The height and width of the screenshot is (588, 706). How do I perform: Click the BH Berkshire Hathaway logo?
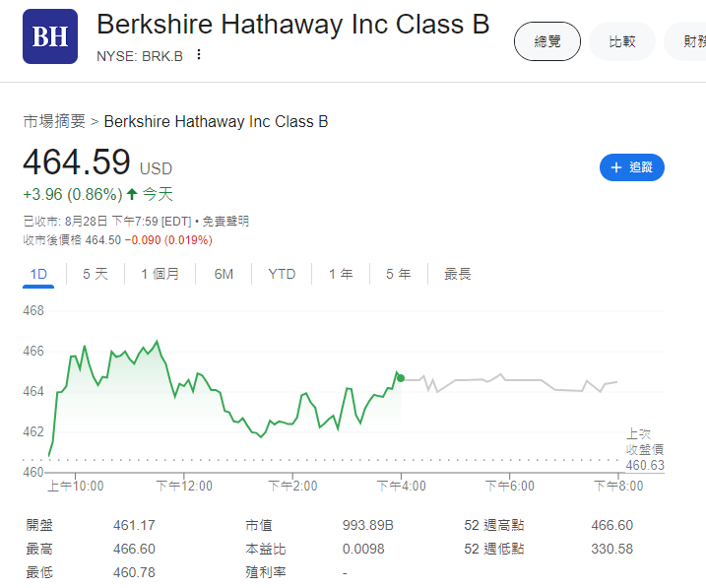click(50, 36)
